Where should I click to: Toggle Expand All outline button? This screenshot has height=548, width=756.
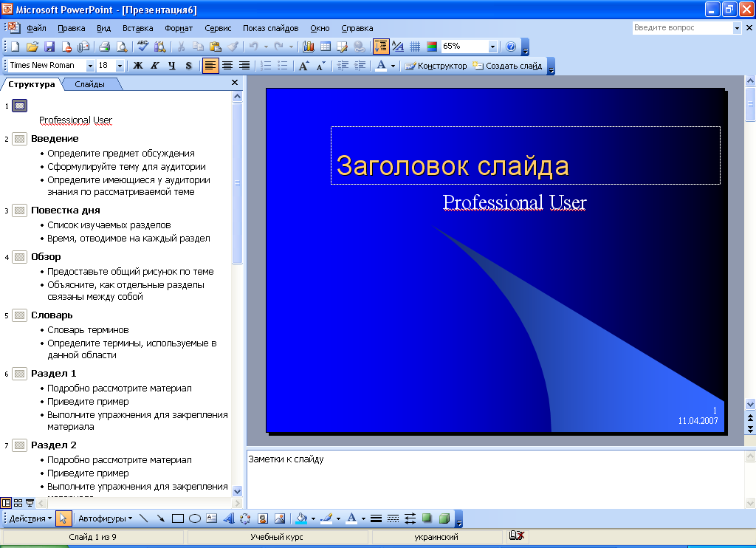pos(380,47)
